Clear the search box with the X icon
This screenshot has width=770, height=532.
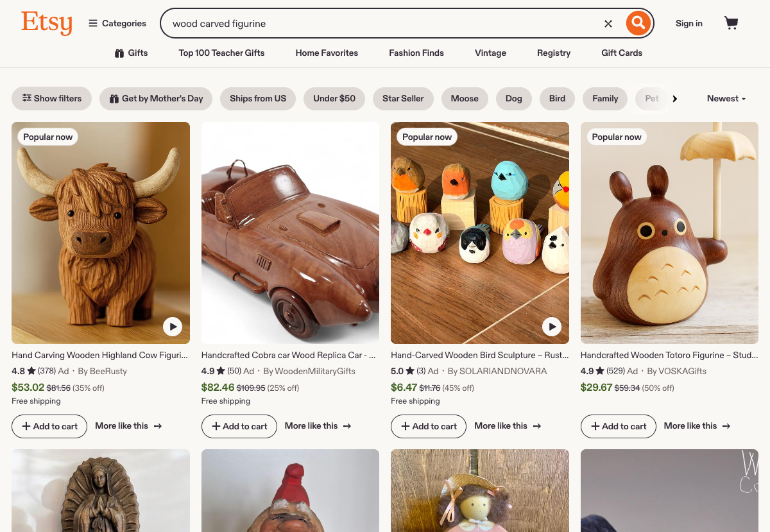[x=608, y=24]
